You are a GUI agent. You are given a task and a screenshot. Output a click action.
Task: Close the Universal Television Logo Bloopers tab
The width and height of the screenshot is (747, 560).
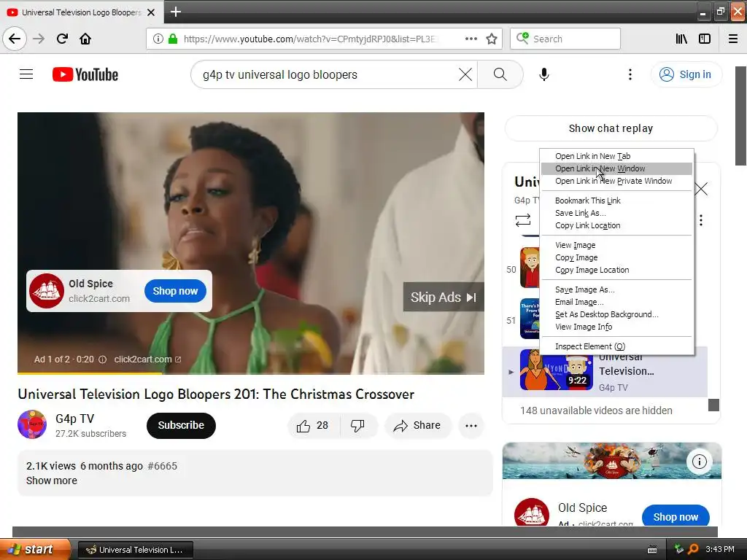coord(151,12)
